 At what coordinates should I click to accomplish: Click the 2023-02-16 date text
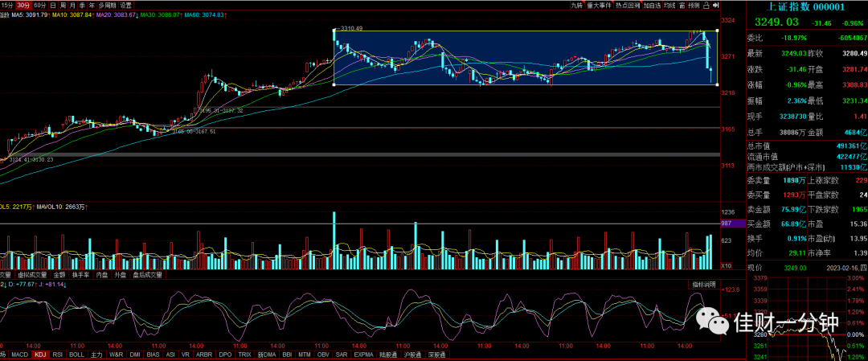(841, 268)
